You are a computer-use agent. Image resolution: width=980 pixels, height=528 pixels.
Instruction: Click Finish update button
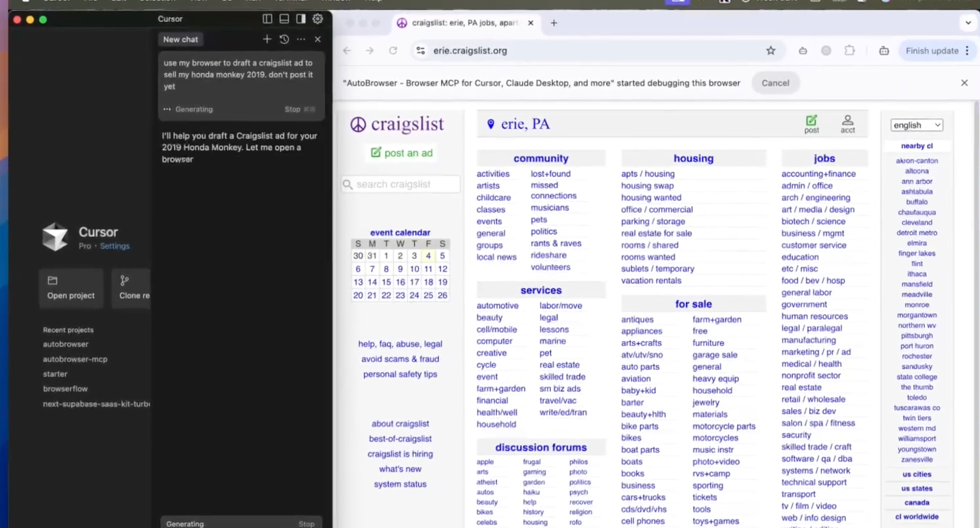pyautogui.click(x=932, y=50)
